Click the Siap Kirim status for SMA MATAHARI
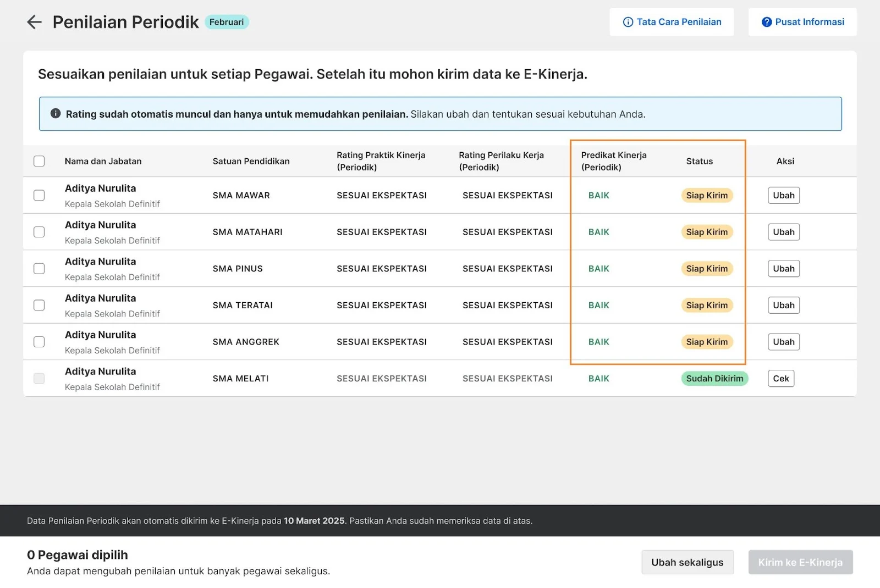The image size is (880, 588). [x=707, y=232]
